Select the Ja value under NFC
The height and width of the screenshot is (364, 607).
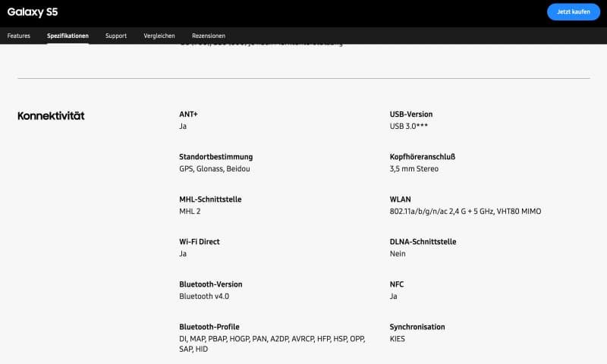393,297
